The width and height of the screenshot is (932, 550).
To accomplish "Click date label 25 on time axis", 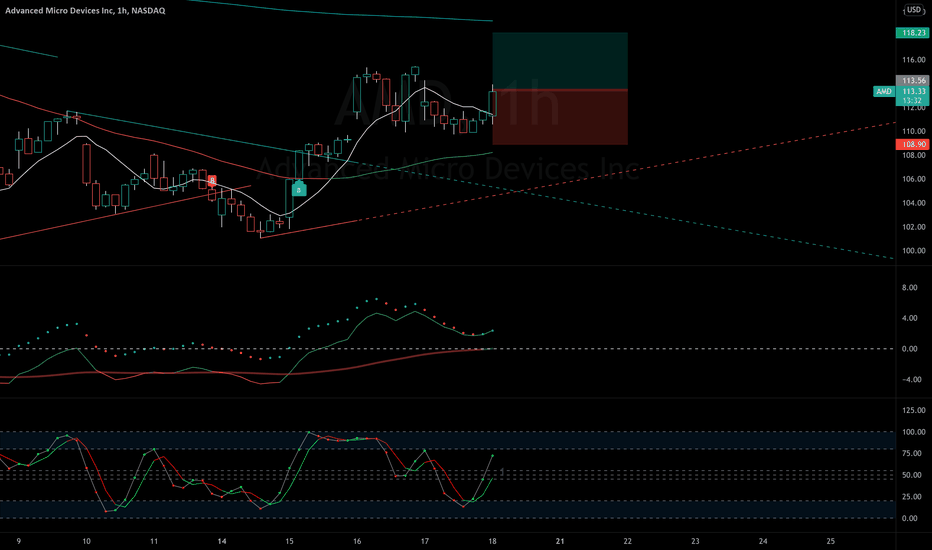I will pos(831,541).
